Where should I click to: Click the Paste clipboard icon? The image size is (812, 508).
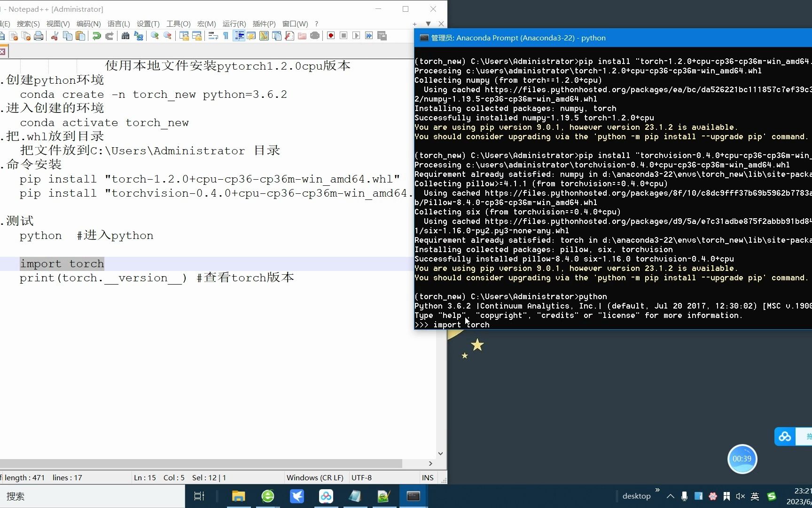[80, 36]
